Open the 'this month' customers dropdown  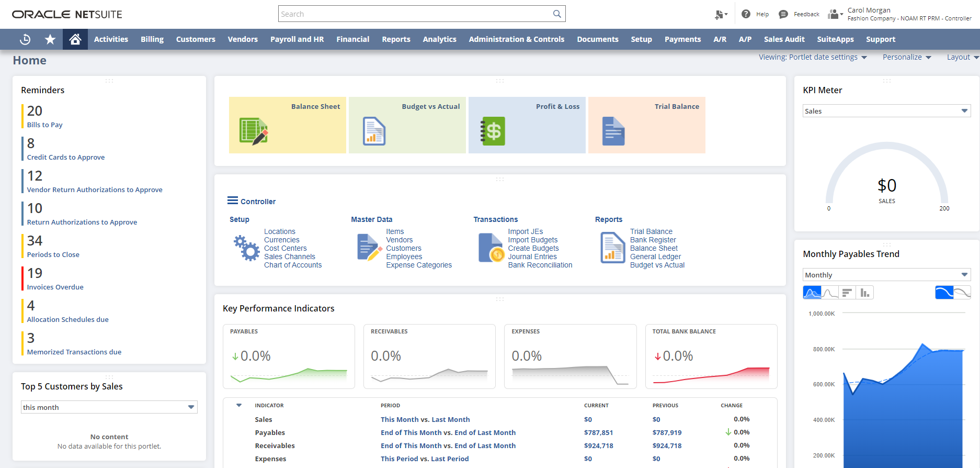click(x=109, y=407)
